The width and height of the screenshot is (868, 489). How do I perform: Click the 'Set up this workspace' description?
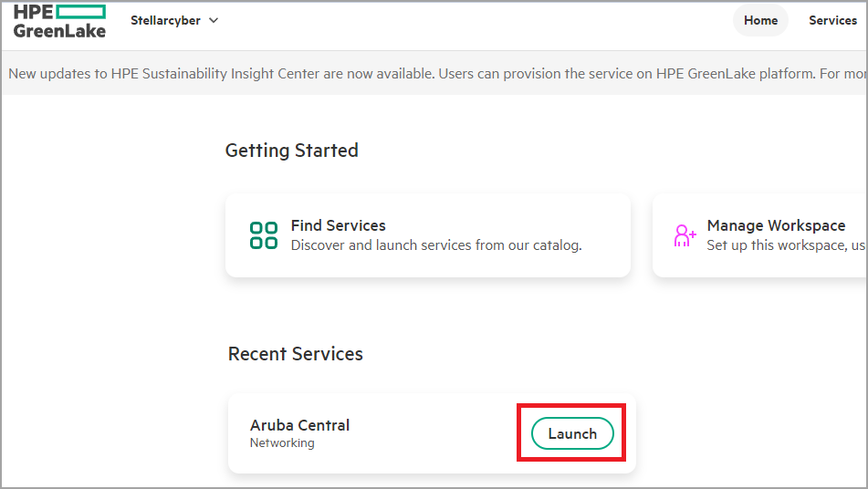pos(785,244)
